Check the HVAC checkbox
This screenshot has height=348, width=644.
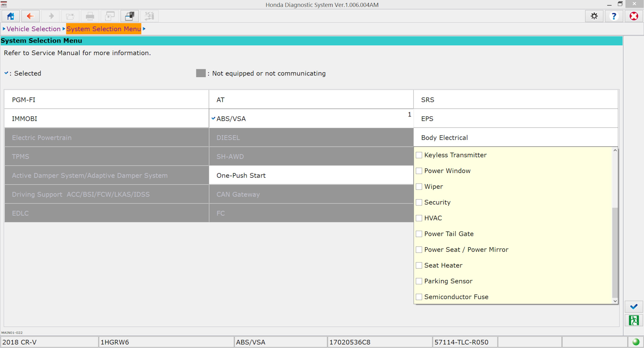click(x=419, y=218)
